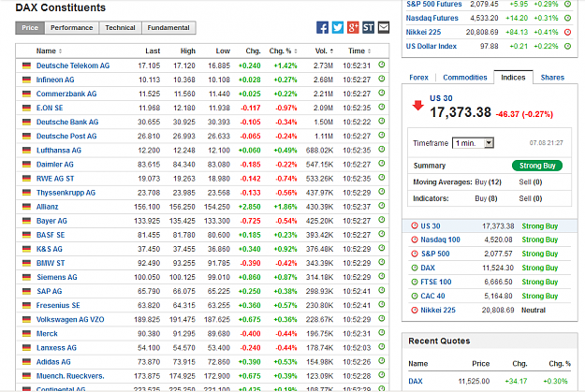Click SAP AG percent change +0.38%
The width and height of the screenshot is (585, 392).
coord(285,291)
